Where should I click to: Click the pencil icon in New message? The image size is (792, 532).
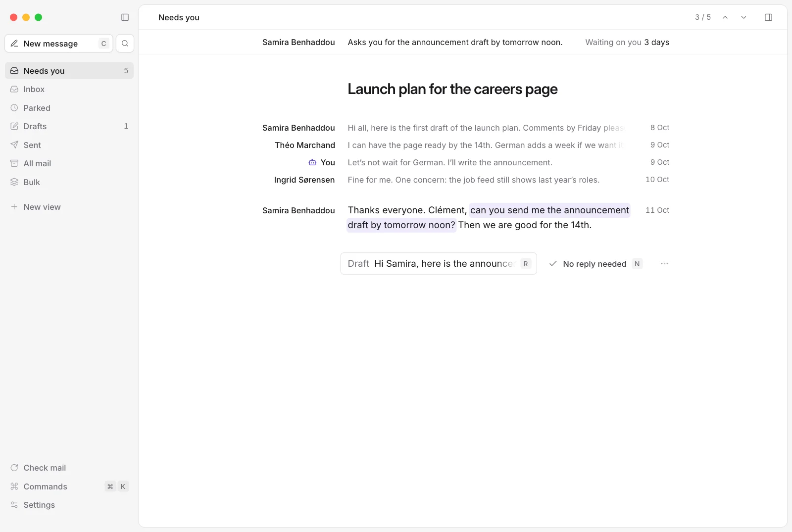point(14,44)
